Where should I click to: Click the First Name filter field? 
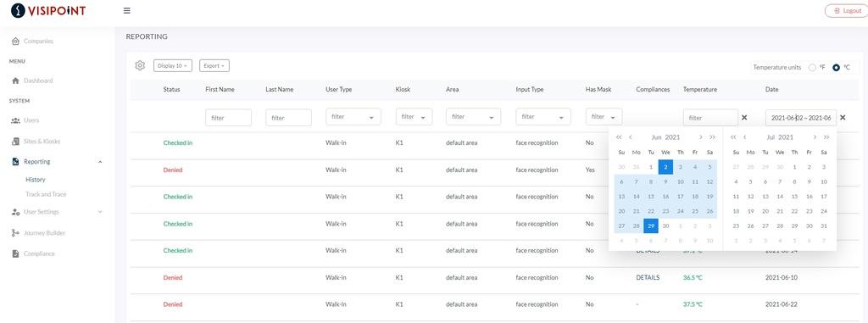point(228,118)
